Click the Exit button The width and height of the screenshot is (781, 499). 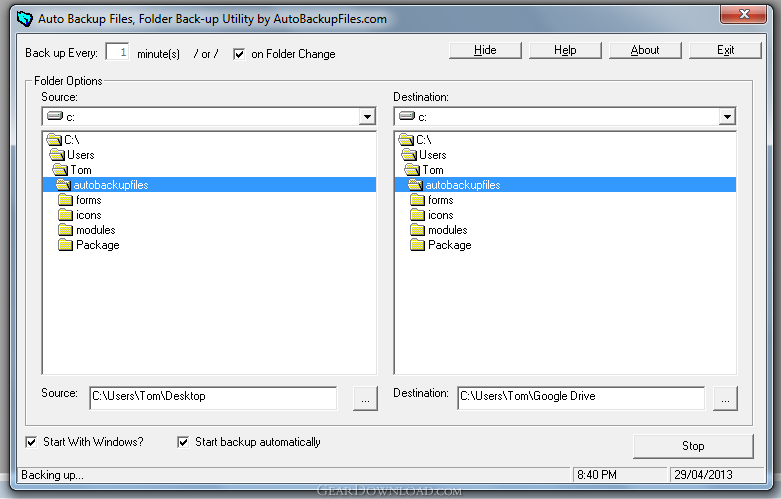[725, 50]
